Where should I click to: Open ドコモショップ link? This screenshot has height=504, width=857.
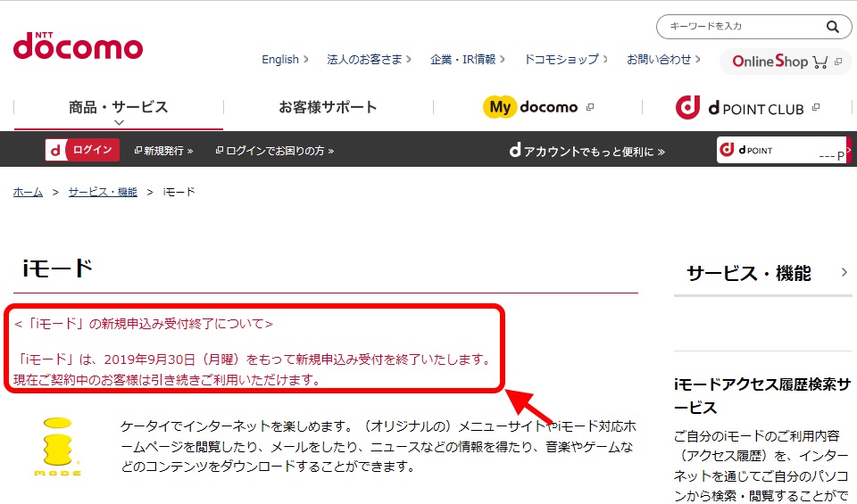coord(566,59)
